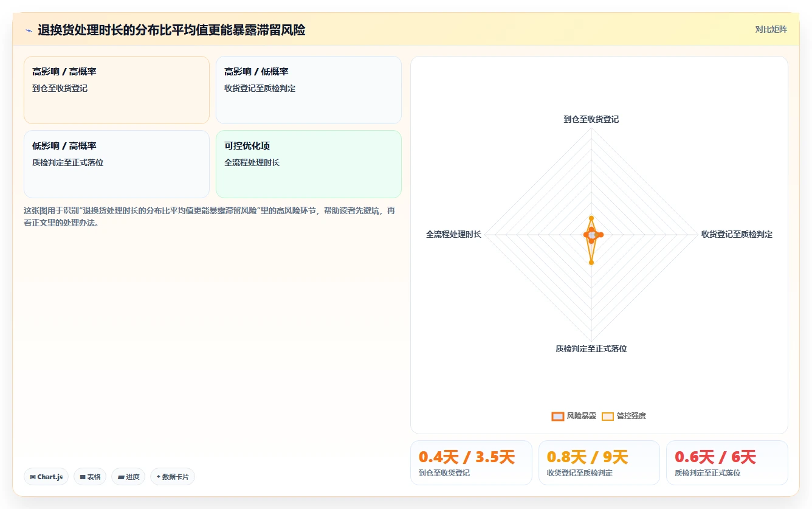Toggle the 管控强度 legend swatch
The image size is (812, 509).
coord(607,416)
